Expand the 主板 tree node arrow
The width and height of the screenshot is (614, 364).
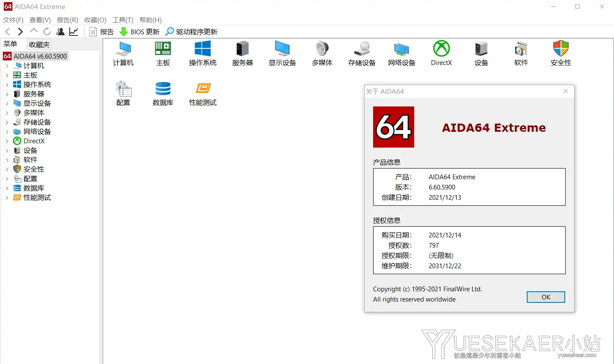(7, 75)
